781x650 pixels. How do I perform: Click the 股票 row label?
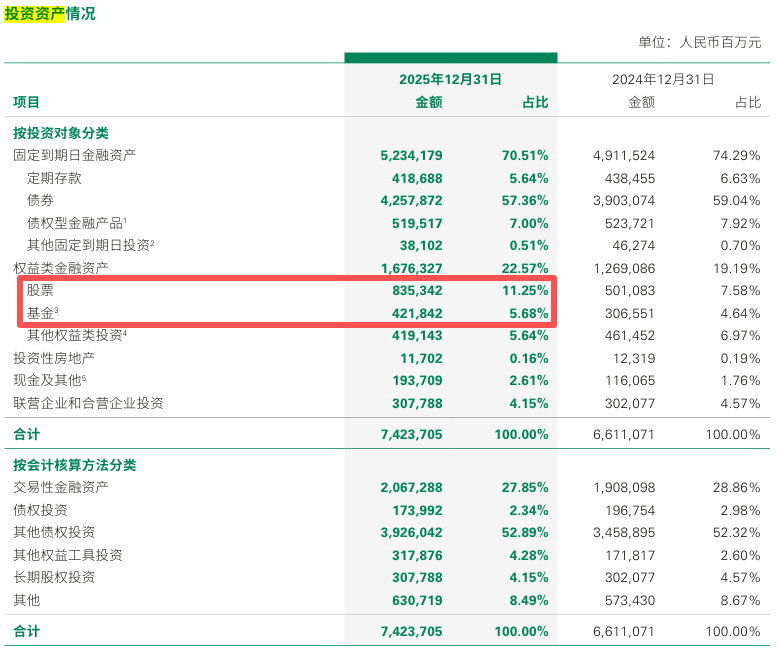[41, 290]
